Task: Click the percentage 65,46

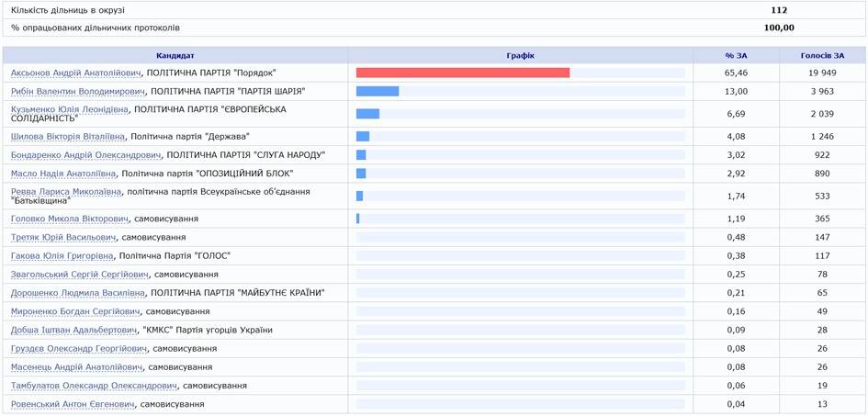Action: pos(737,73)
